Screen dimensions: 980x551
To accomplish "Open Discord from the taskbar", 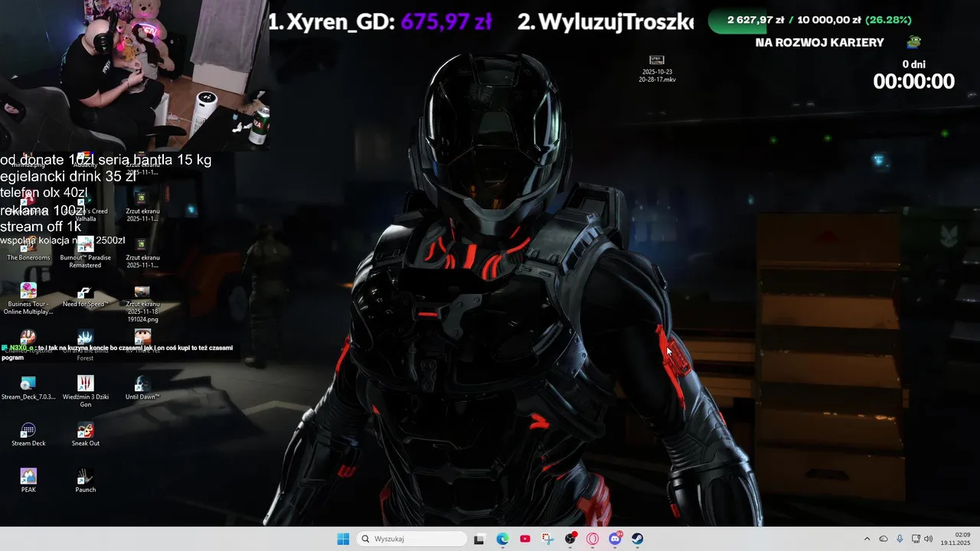I will tap(615, 539).
